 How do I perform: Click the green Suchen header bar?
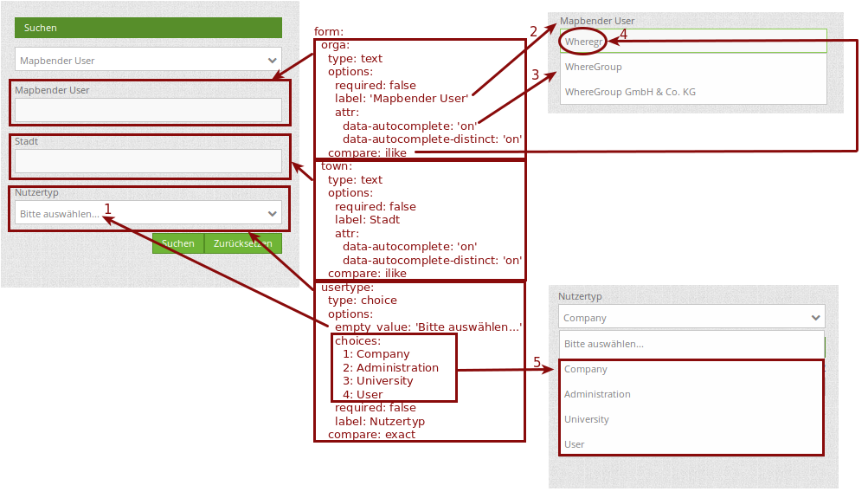pos(148,28)
